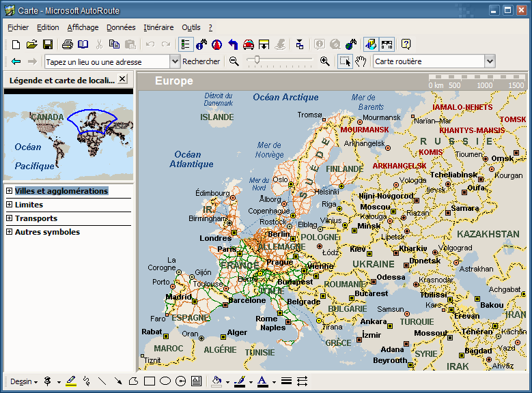Open the Dessin drawing menu dropdown

point(24,381)
